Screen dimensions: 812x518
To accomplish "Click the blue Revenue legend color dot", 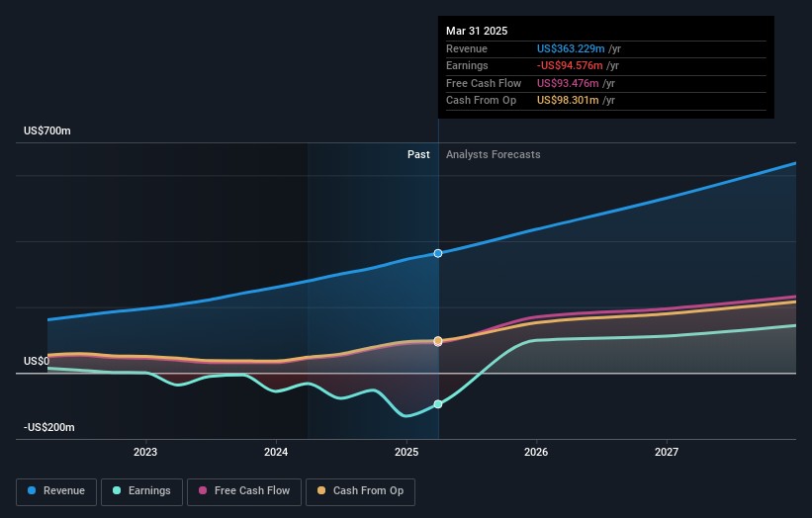I will (x=33, y=491).
